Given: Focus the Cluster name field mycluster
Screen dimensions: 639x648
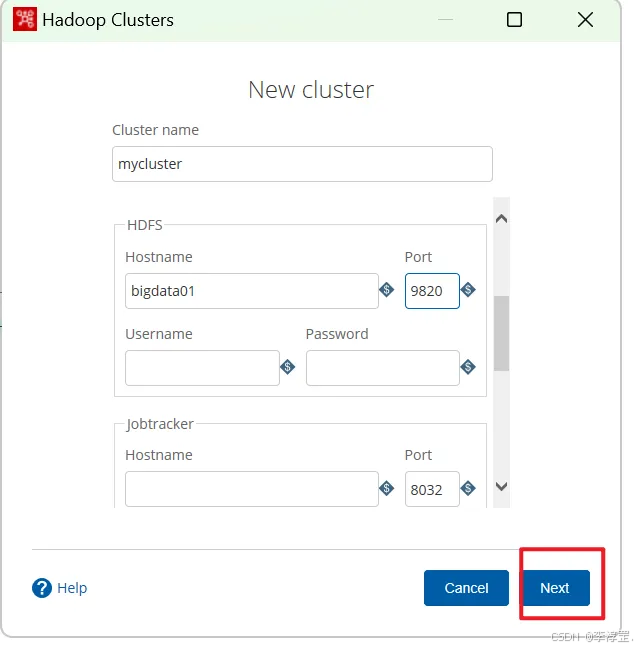Looking at the screenshot, I should point(302,164).
